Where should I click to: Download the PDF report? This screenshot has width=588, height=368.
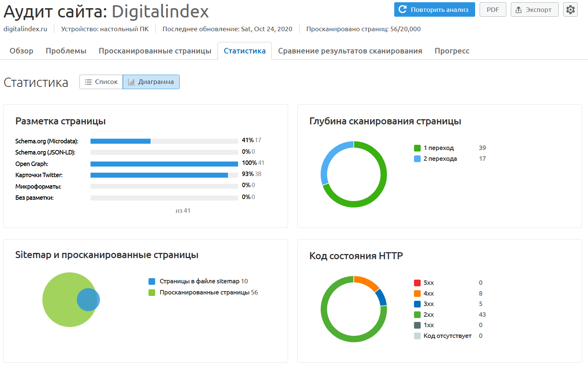pyautogui.click(x=493, y=10)
